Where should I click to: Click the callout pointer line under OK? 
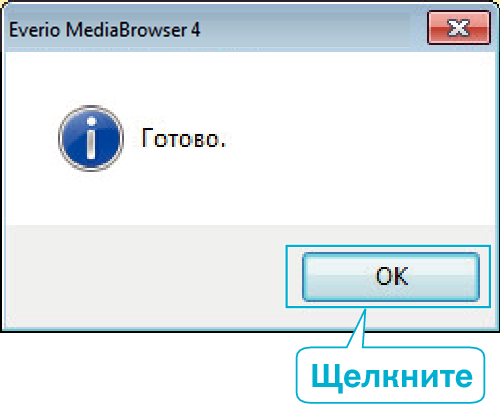point(356,328)
